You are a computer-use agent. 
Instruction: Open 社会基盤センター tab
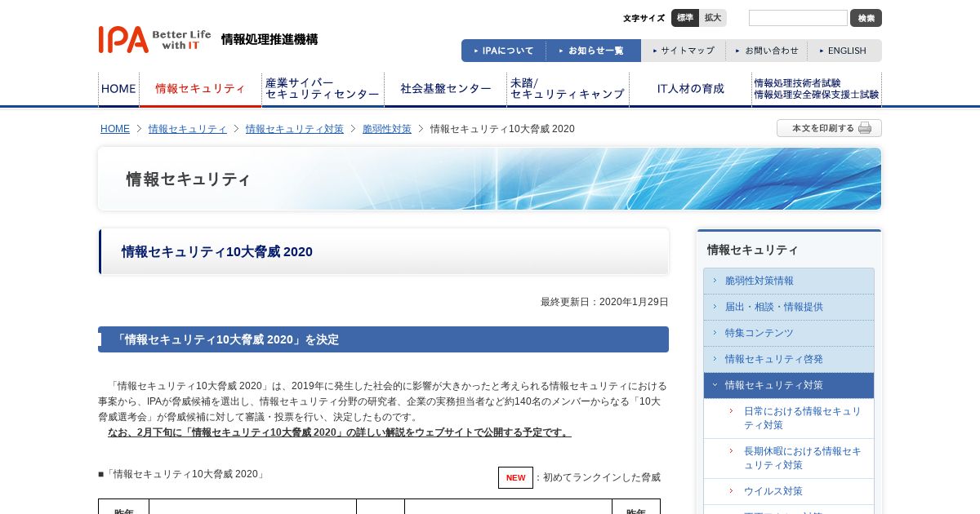pos(445,89)
